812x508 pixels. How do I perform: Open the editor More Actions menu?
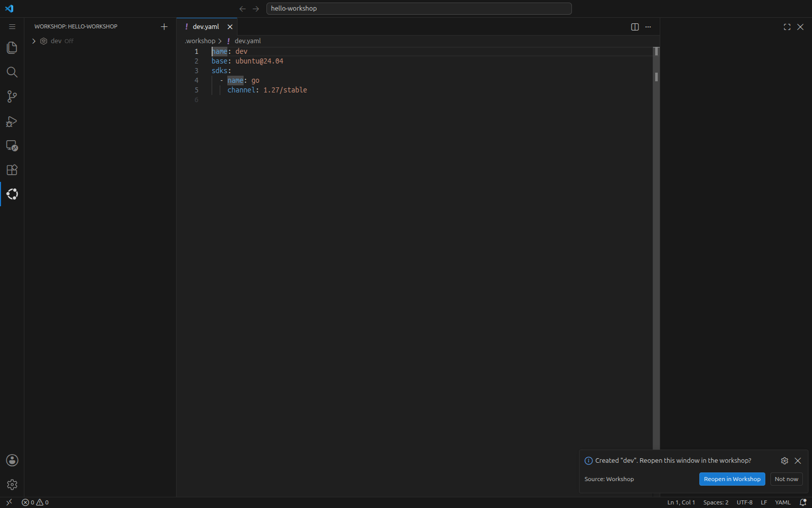(648, 27)
